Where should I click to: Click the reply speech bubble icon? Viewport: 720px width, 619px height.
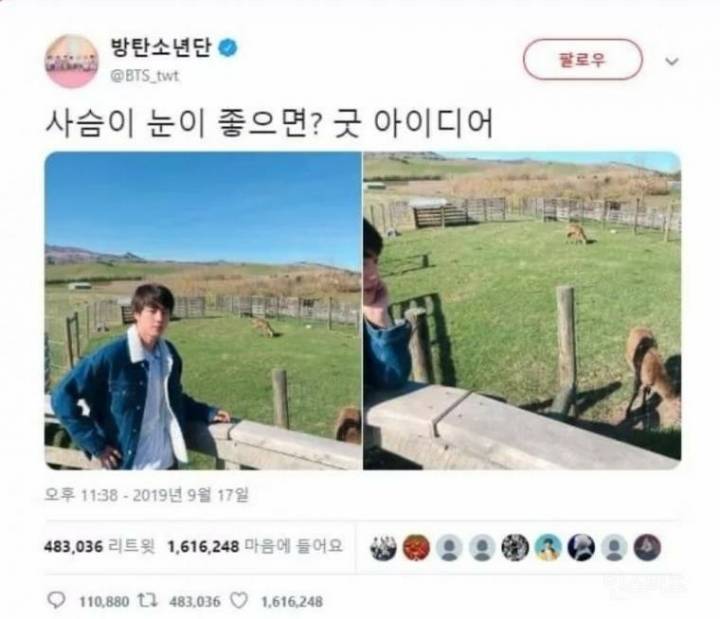(x=56, y=600)
